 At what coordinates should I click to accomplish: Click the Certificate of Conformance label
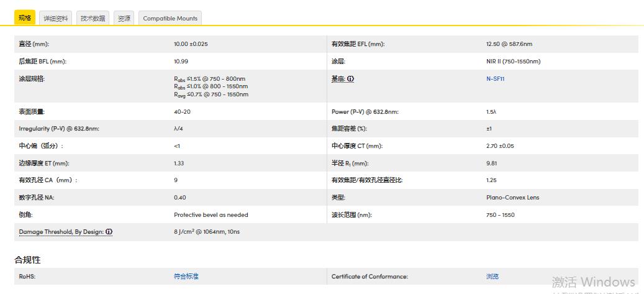pyautogui.click(x=370, y=277)
